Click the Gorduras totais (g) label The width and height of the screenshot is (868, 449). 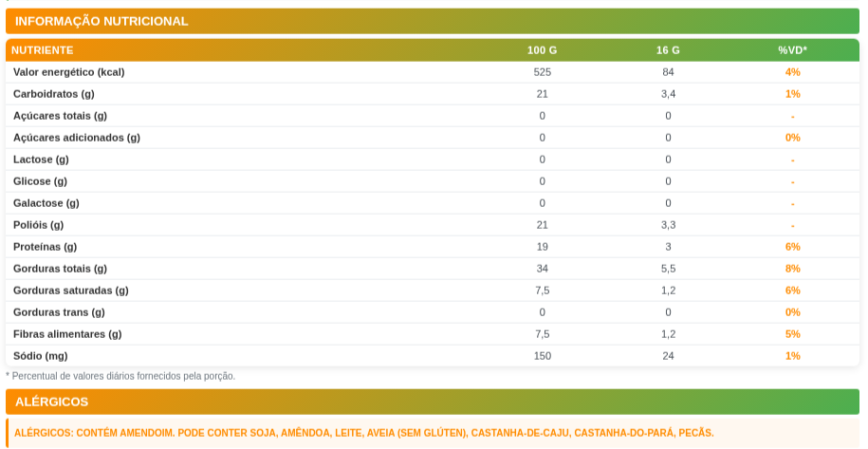pos(60,269)
